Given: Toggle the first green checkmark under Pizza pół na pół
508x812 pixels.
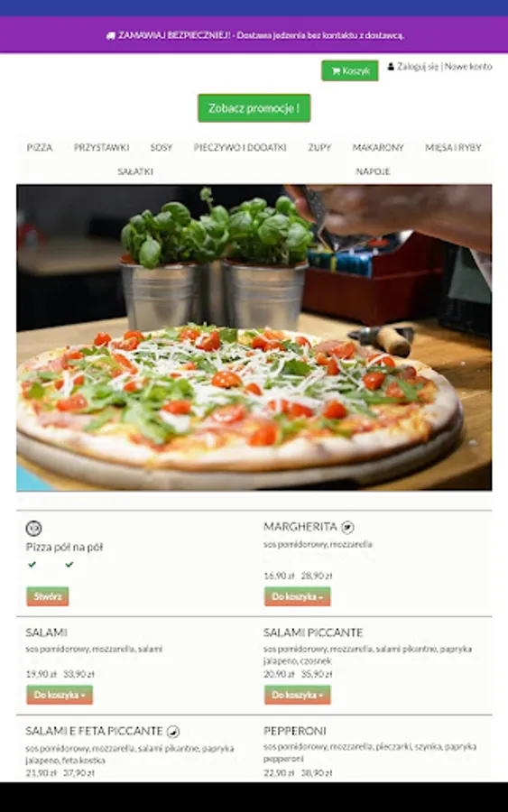Looking at the screenshot, I should tap(32, 564).
